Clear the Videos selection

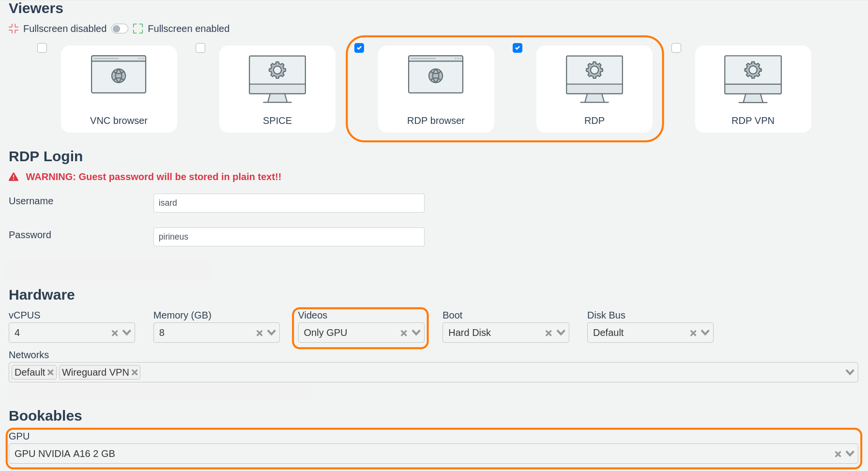403,333
